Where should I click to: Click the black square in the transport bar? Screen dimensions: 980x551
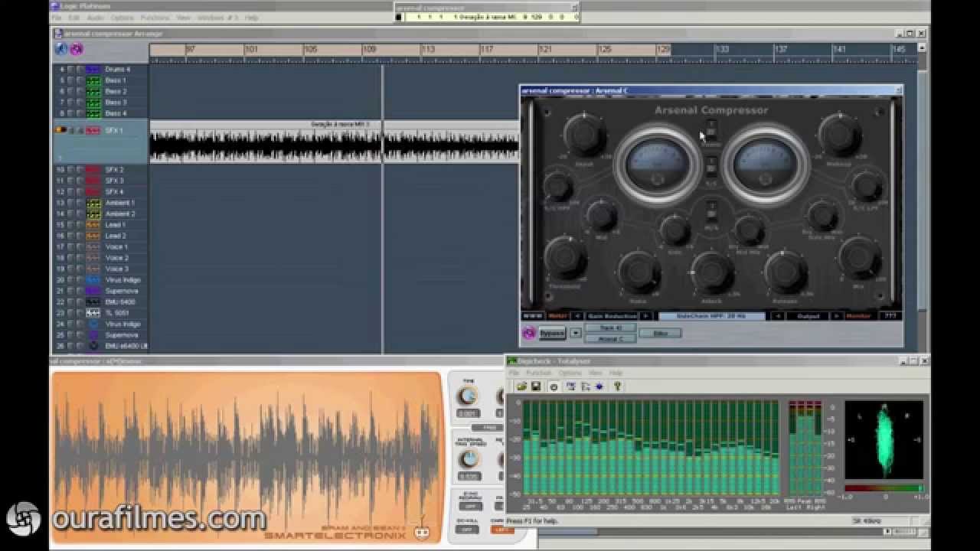click(398, 17)
